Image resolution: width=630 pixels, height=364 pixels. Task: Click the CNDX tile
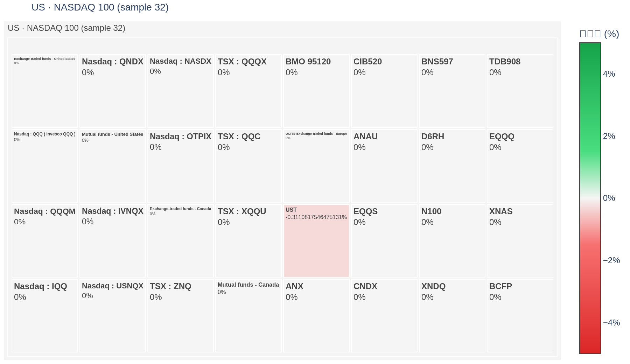coord(384,316)
